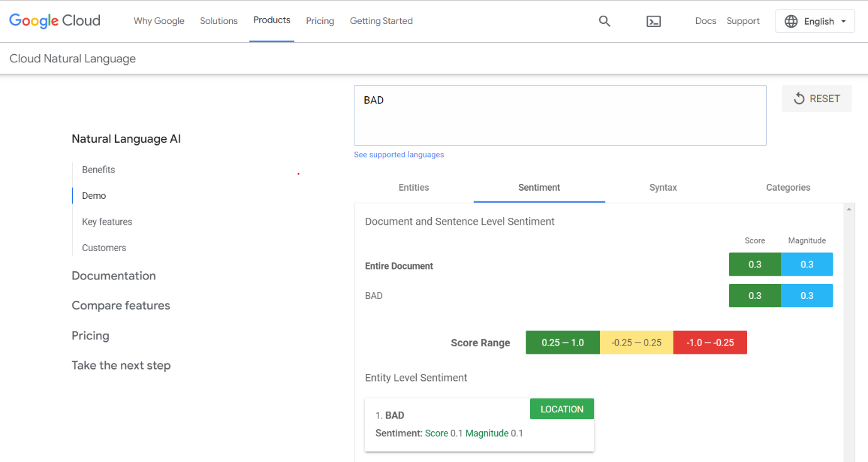
Task: Go to Key features in sidebar
Action: 107,222
